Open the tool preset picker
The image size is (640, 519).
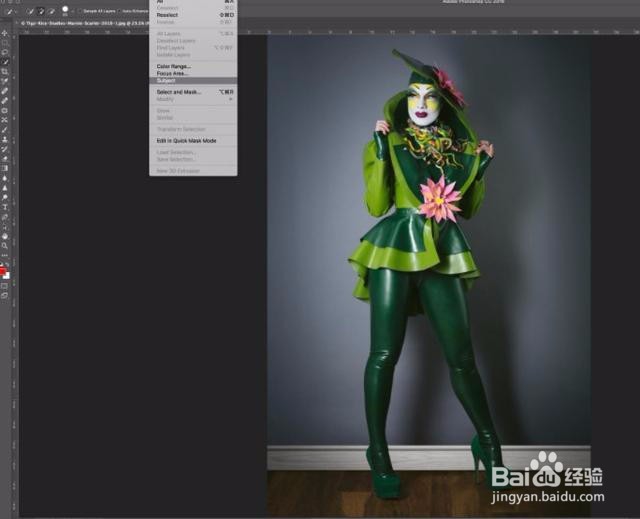pos(11,11)
